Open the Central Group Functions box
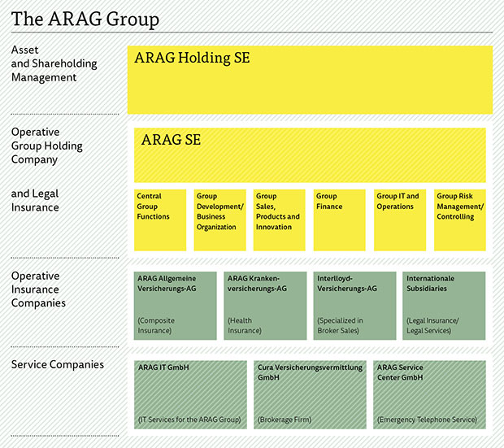The width and height of the screenshot is (504, 448). [x=160, y=220]
